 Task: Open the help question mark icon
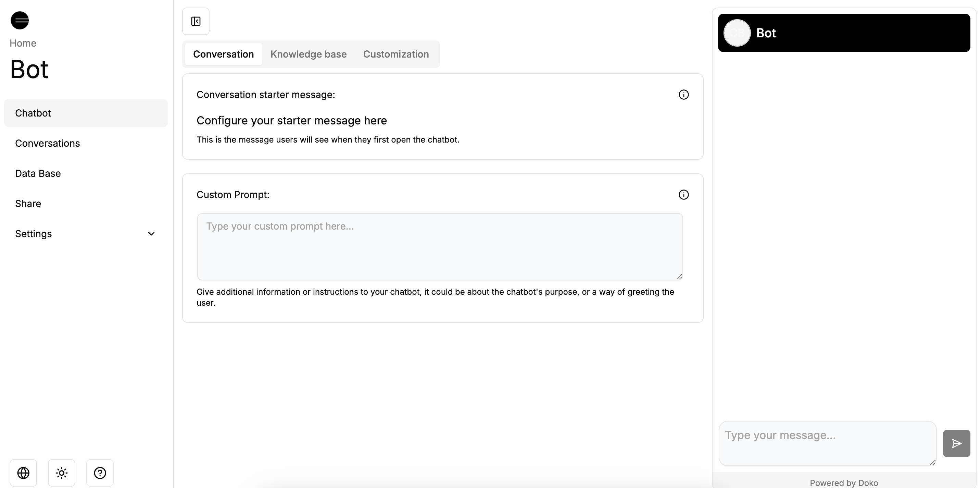point(100,473)
